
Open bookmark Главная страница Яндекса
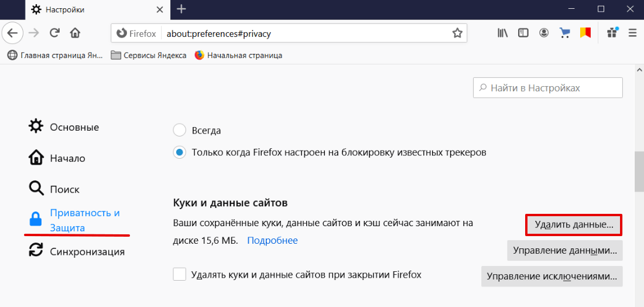point(56,55)
